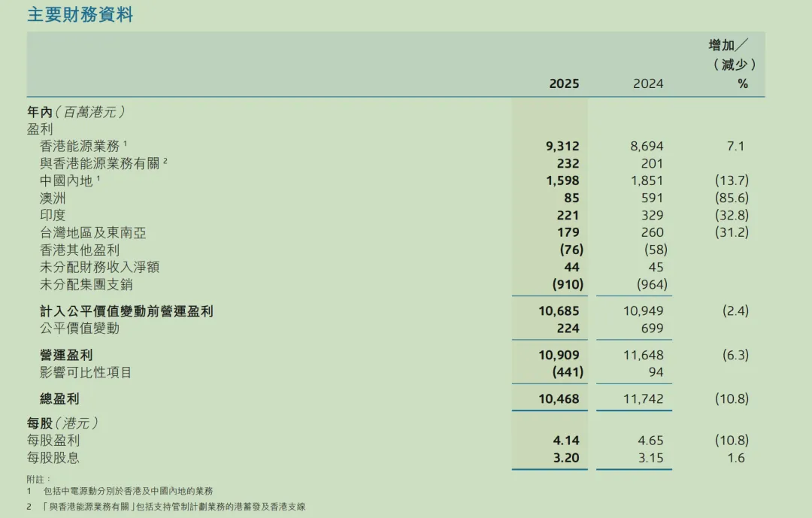Select the dividend per share 3.20
812x518 pixels.
pos(566,458)
